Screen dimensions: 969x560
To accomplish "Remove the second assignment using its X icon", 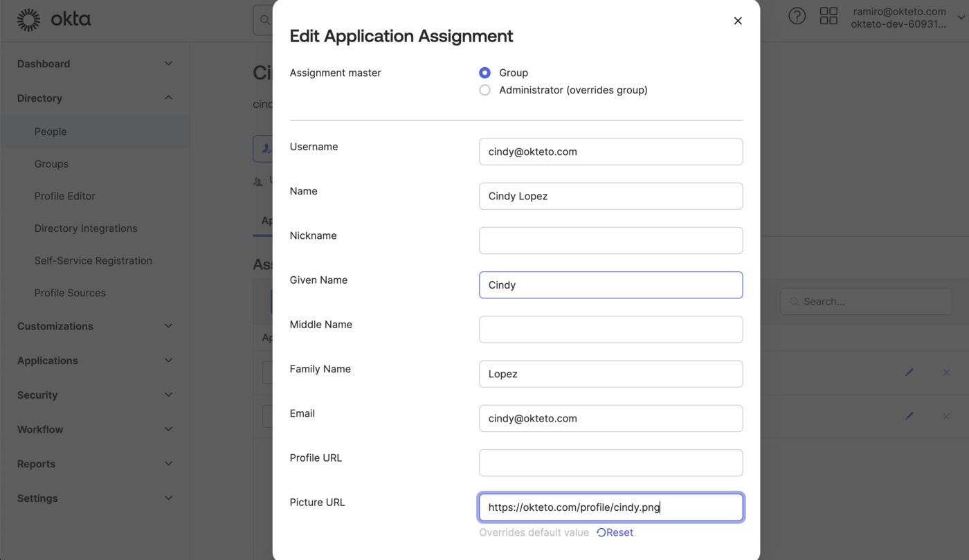I will pos(946,416).
